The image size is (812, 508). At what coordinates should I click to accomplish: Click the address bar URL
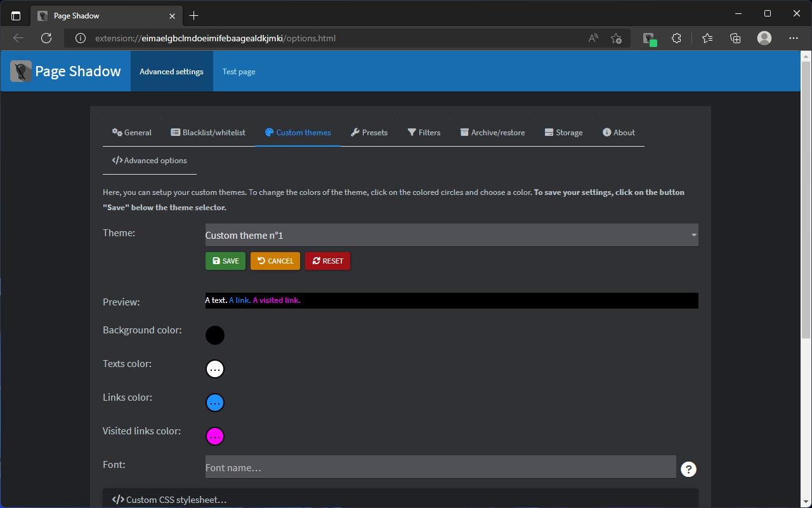(x=216, y=38)
